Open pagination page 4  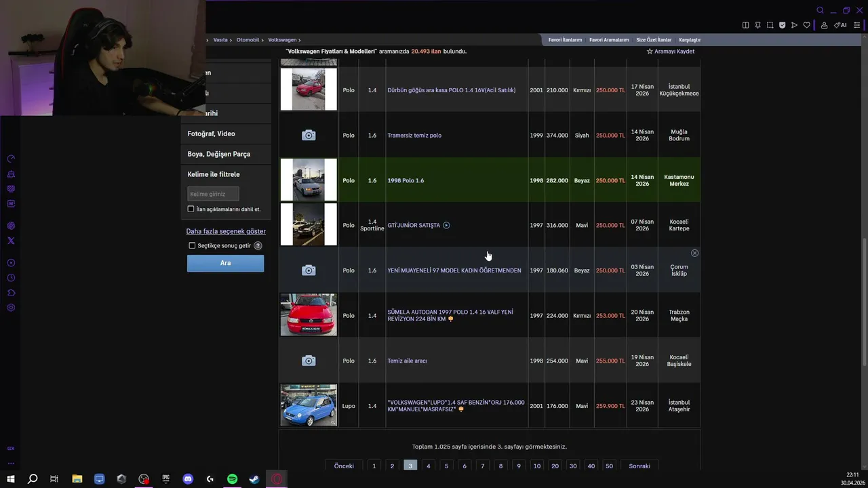point(428,466)
